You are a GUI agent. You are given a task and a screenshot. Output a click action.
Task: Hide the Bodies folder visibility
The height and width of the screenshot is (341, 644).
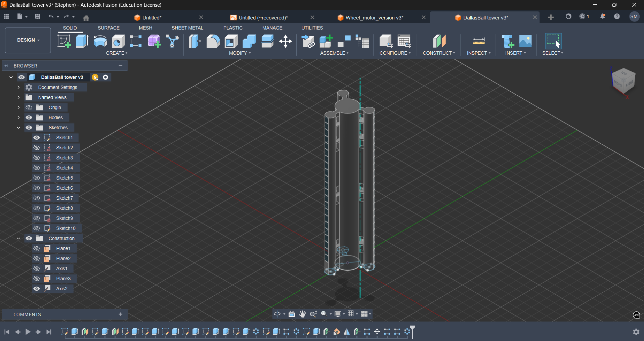[x=29, y=117]
